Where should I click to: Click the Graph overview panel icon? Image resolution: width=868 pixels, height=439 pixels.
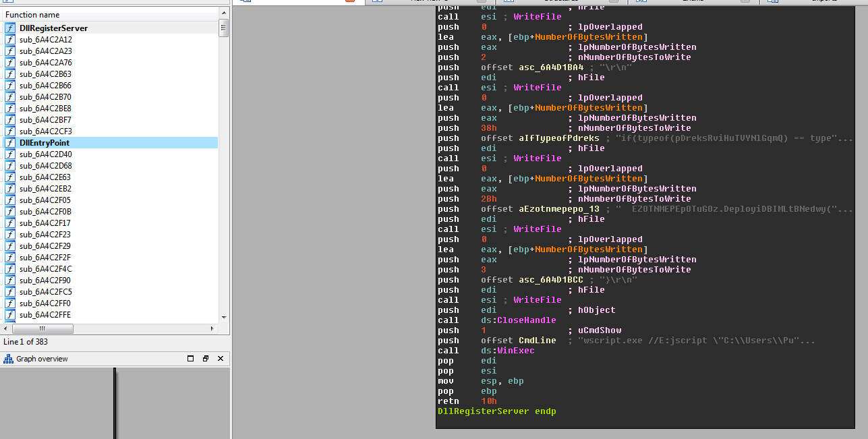(x=8, y=359)
